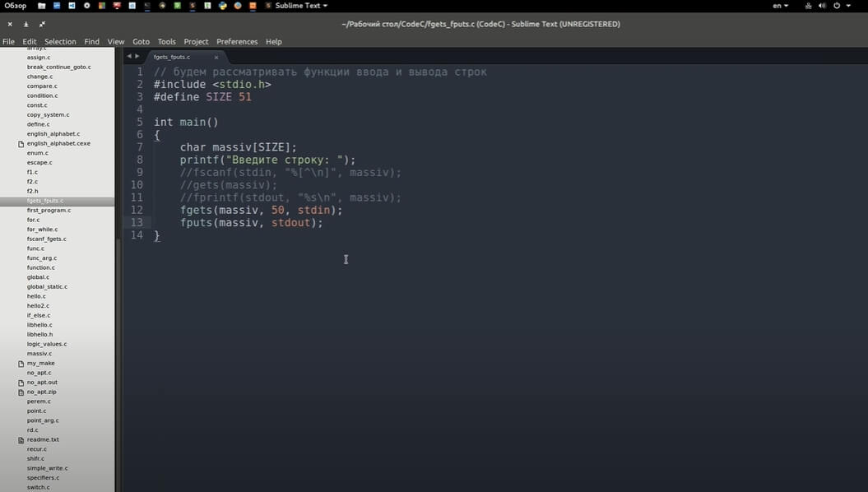Open point_arg.c in the sidebar
This screenshot has width=868, height=492.
point(43,420)
